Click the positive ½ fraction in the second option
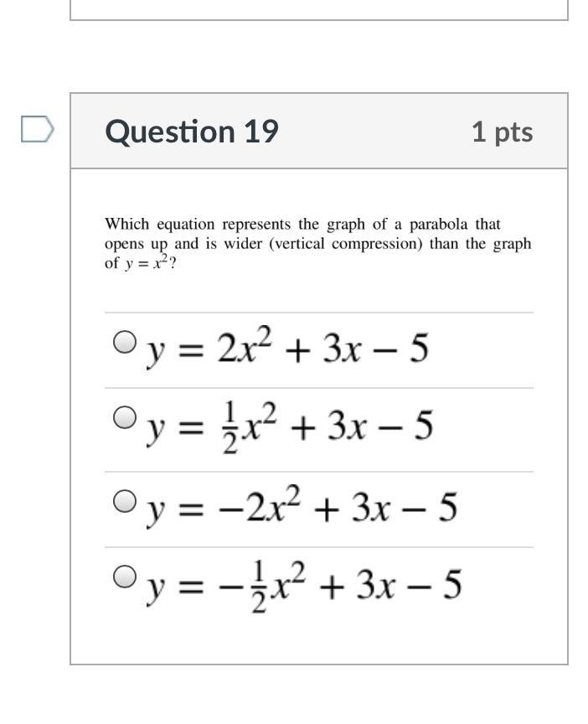This screenshot has height=724, width=588. coord(230,427)
